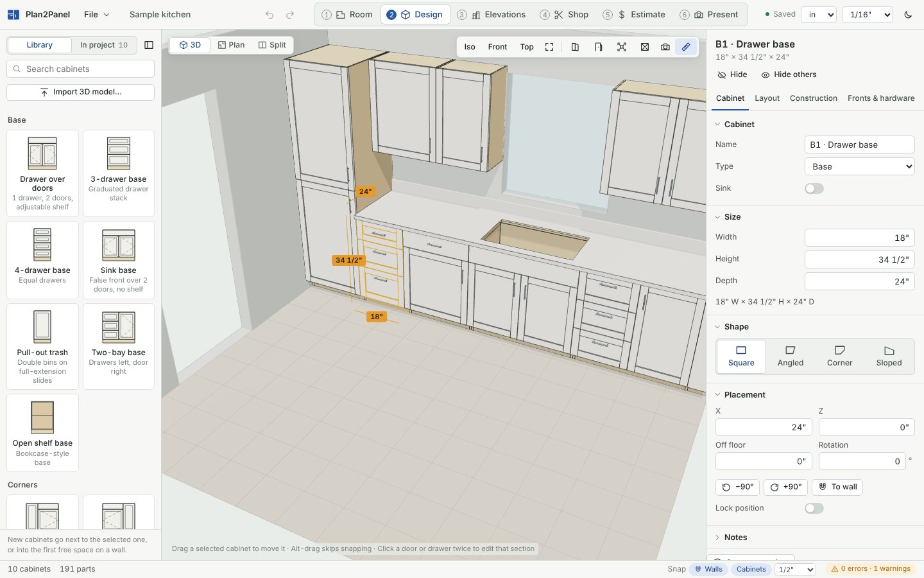Hide others using the eye button
The height and width of the screenshot is (578, 924).
789,74
